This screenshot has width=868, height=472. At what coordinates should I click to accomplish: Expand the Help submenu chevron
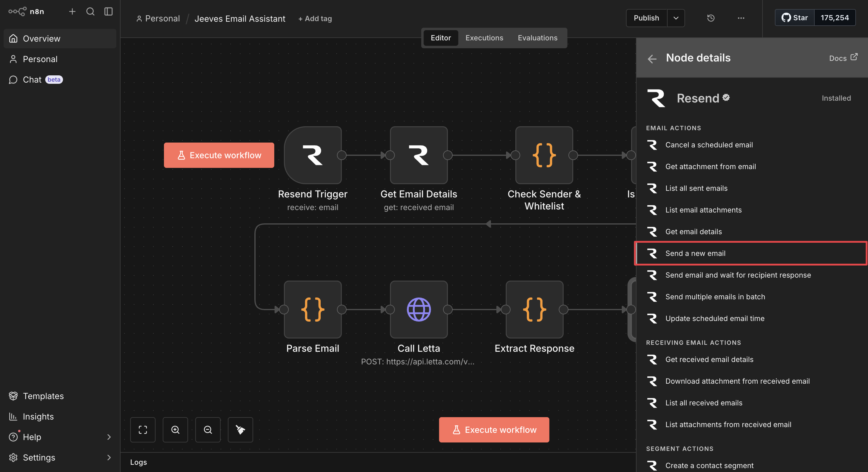[x=108, y=437]
